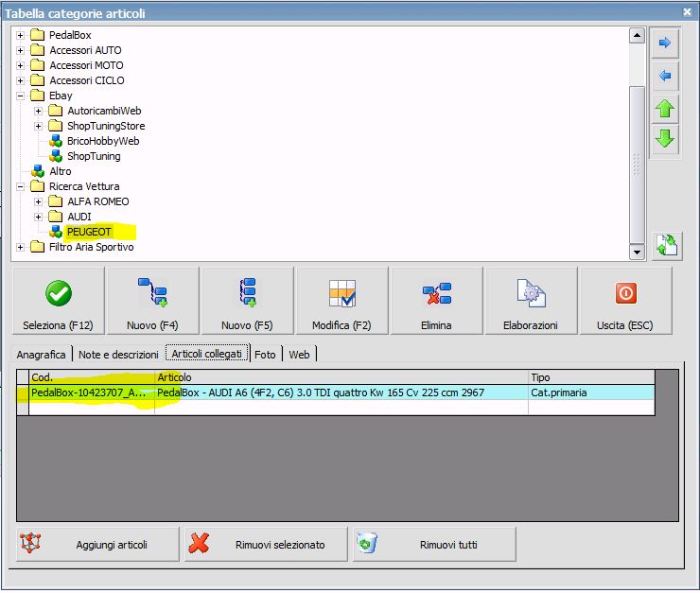Click the PedalBox AUDI A6 article cell
This screenshot has height=593, width=700.
click(x=341, y=392)
